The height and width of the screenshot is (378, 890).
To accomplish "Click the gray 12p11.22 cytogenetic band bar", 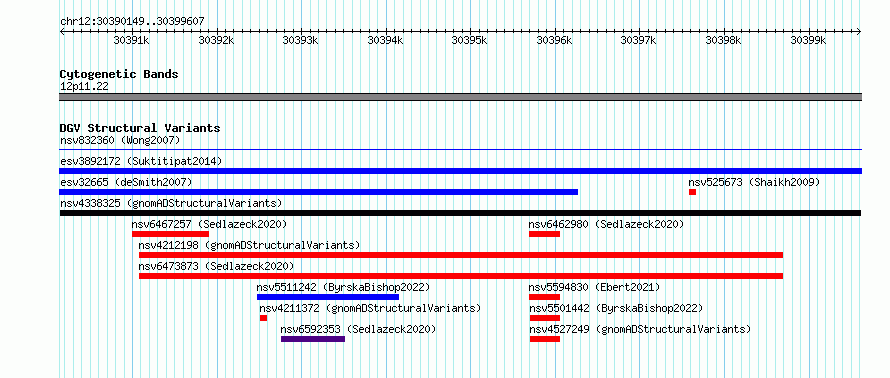I will click(x=460, y=97).
